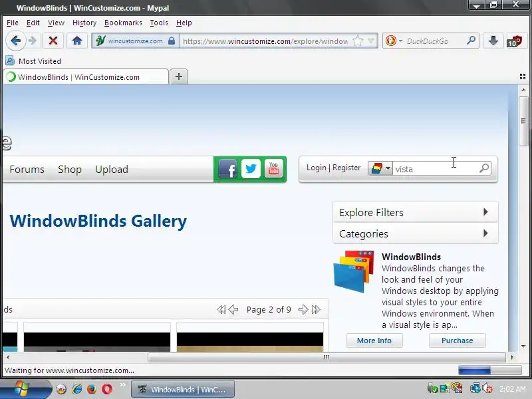The image size is (532, 399).
Task: Stop loading with the red X button
Action: [x=53, y=41]
